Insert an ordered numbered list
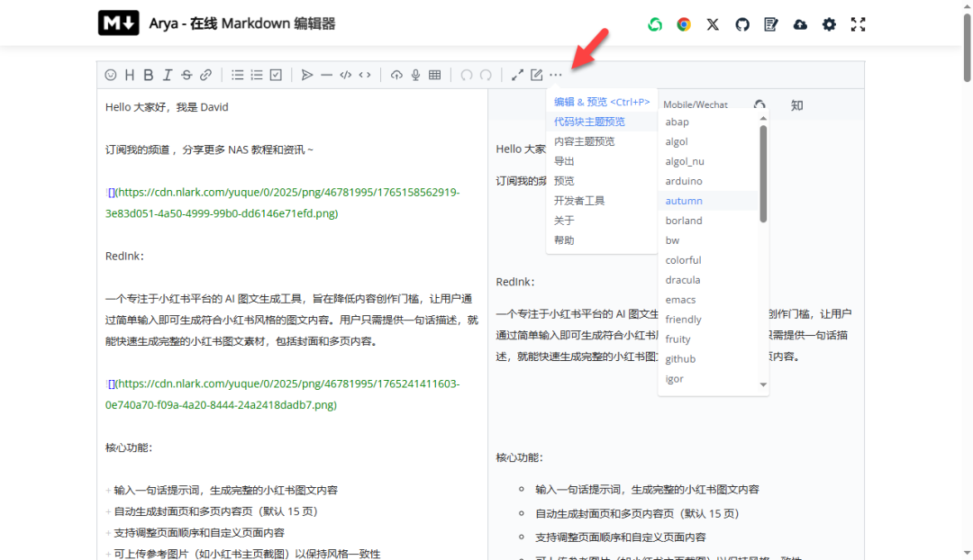This screenshot has width=973, height=560. click(257, 75)
